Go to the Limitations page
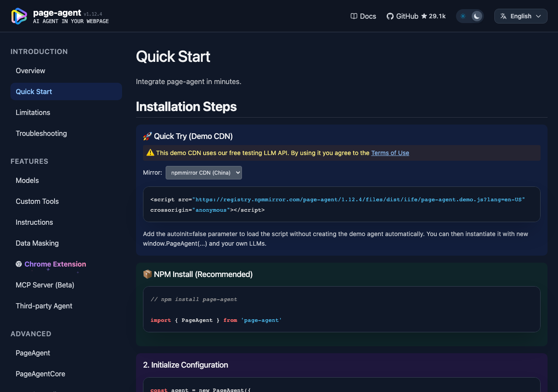The width and height of the screenshot is (558, 392). click(66, 112)
